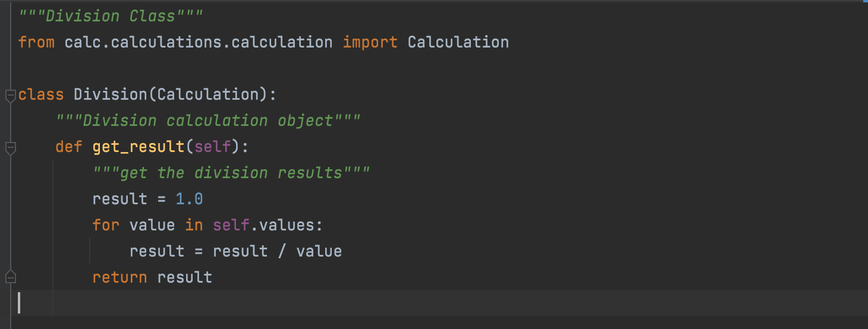Click the class keyword
The height and width of the screenshot is (329, 868).
pyautogui.click(x=41, y=94)
